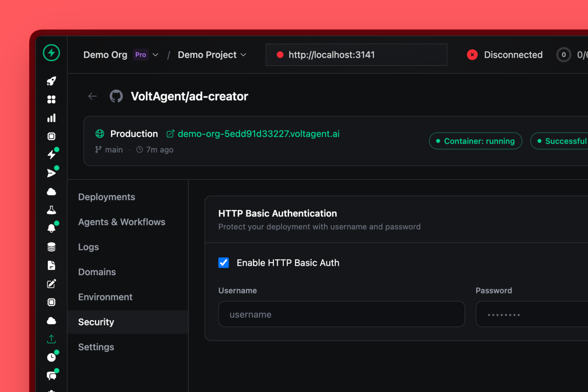The image size is (588, 392).
Task: Click the Username input field
Action: point(341,314)
